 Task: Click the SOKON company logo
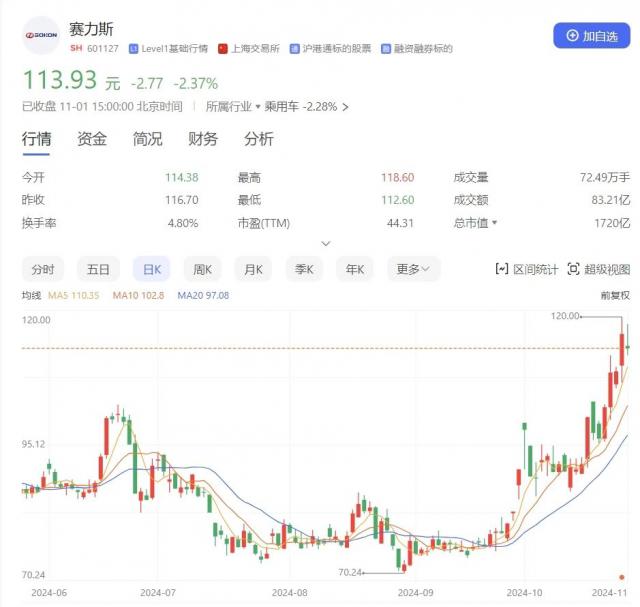pyautogui.click(x=41, y=35)
